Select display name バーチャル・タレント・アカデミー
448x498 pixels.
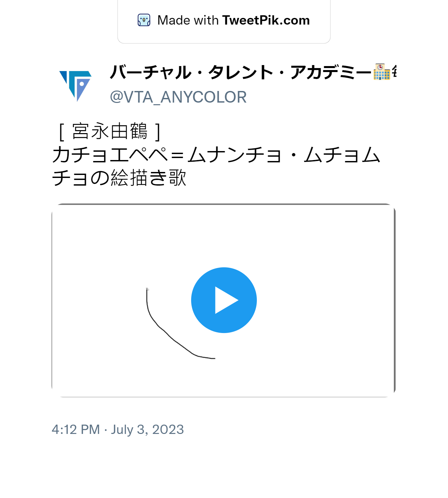240,72
